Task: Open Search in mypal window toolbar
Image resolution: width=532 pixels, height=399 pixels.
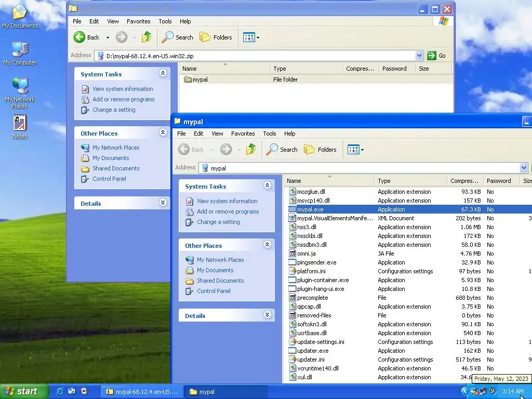Action: (x=282, y=149)
